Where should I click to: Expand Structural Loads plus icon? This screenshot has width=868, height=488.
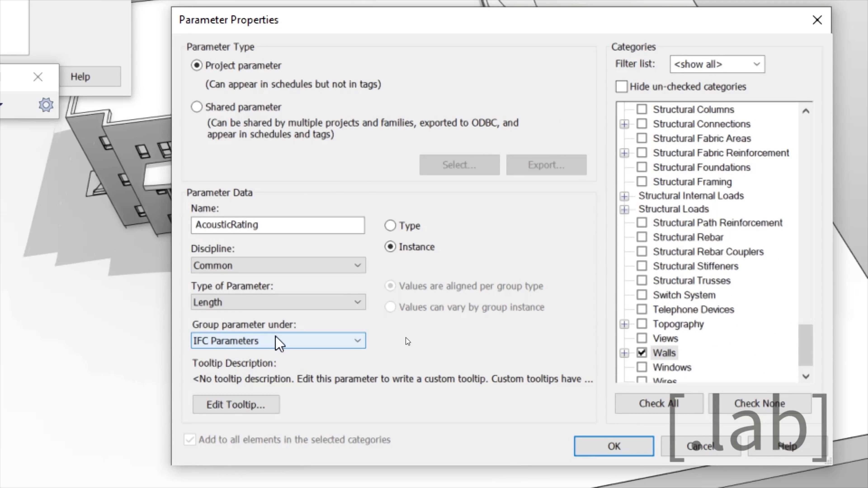624,209
